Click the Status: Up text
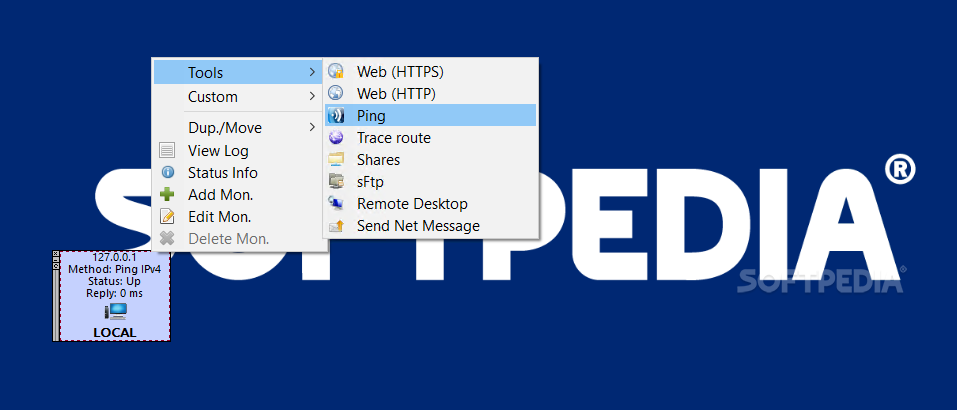Image resolution: width=957 pixels, height=410 pixels. (114, 281)
